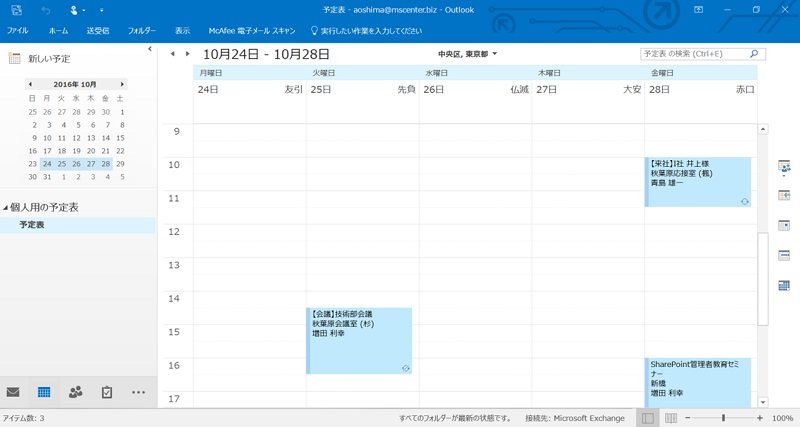
Task: Click the search magnifier icon
Action: (754, 54)
